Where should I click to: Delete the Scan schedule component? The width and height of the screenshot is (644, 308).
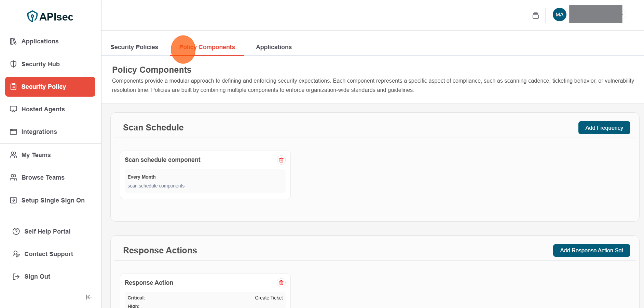point(281,160)
